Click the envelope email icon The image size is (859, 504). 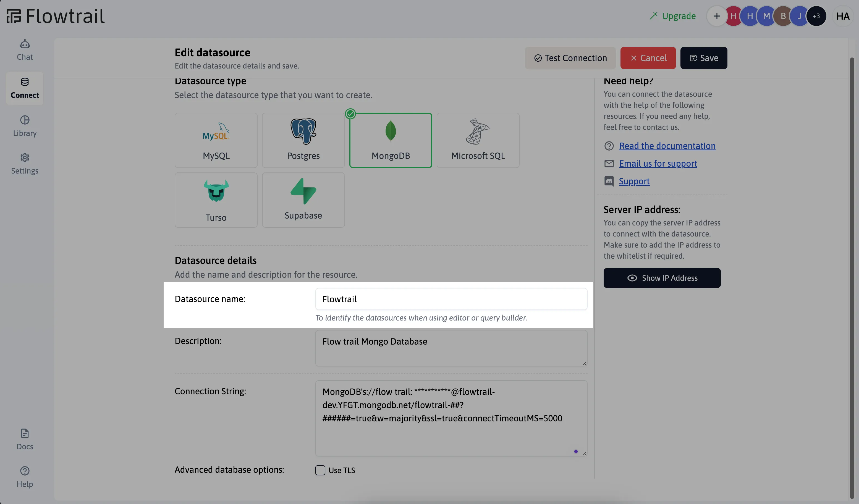pos(609,164)
